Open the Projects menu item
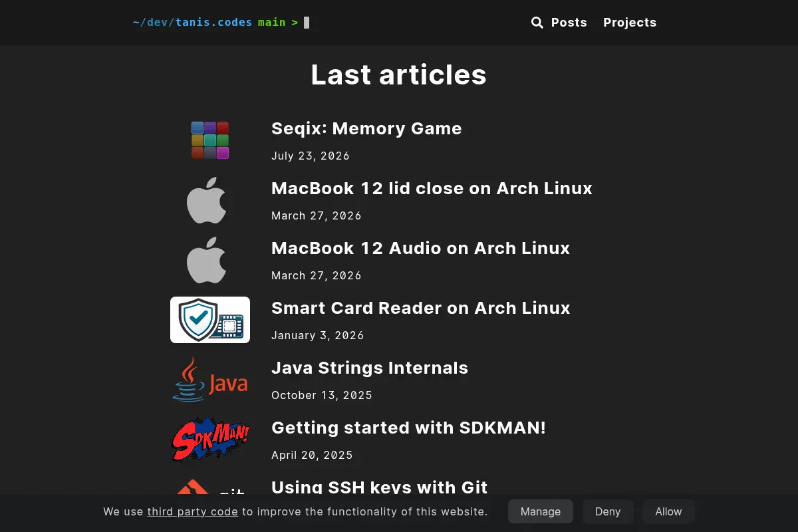 (630, 23)
